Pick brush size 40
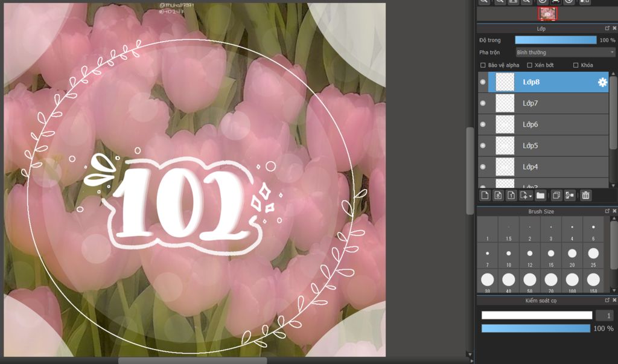Viewport: 618px width, 364px height. 509,281
